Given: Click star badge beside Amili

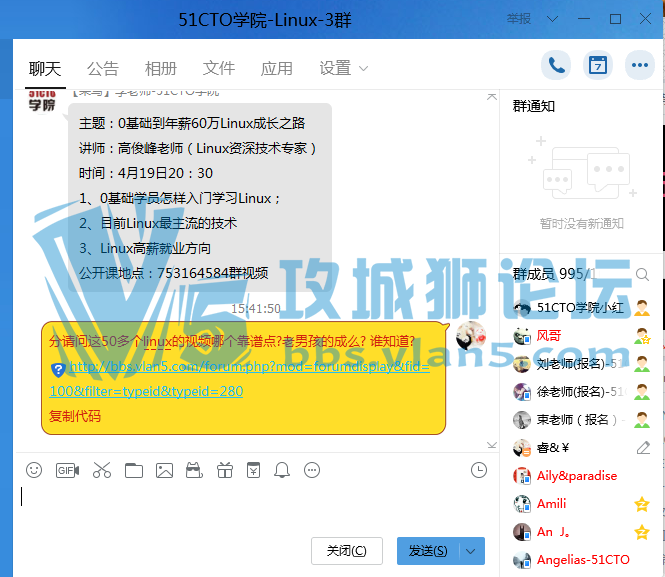Looking at the screenshot, I should tap(642, 504).
